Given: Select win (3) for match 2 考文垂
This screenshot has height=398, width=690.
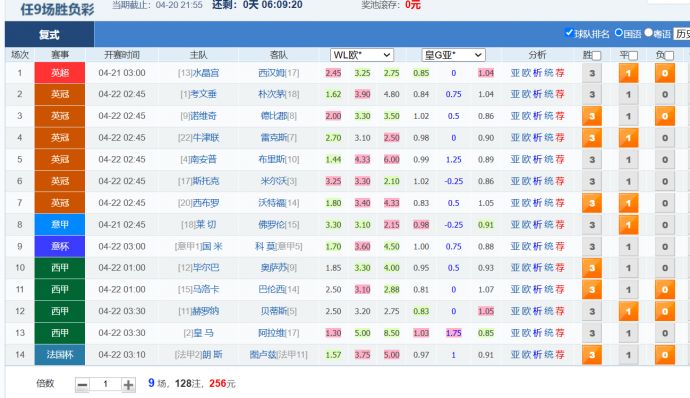Looking at the screenshot, I should click(x=592, y=94).
